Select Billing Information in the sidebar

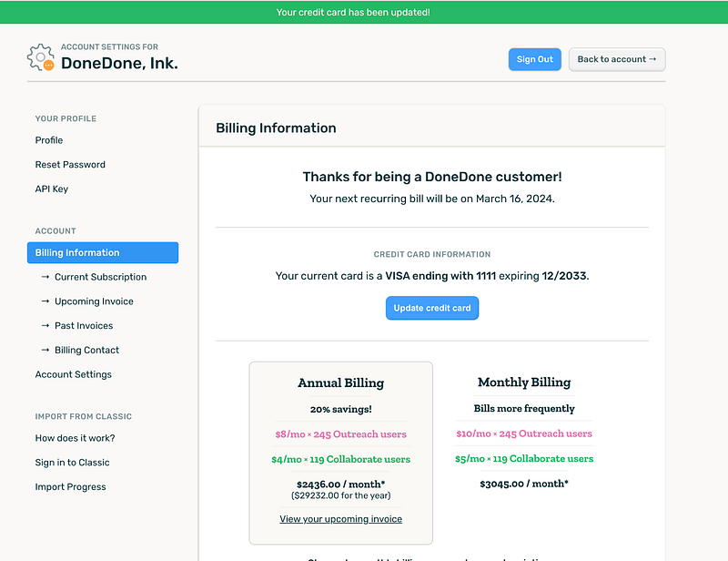(x=103, y=252)
